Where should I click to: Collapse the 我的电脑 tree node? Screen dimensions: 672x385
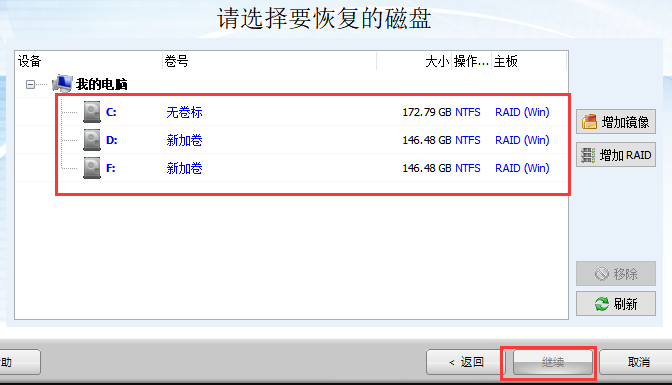[30, 84]
